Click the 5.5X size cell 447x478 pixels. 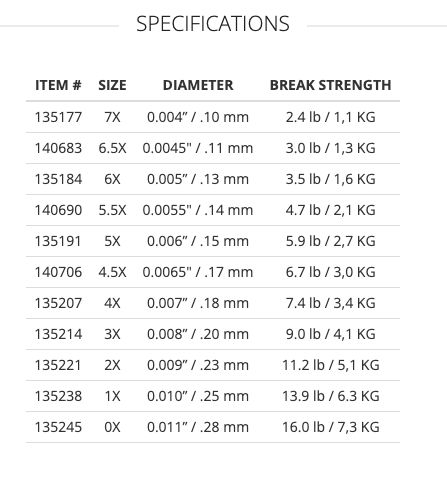(x=112, y=210)
